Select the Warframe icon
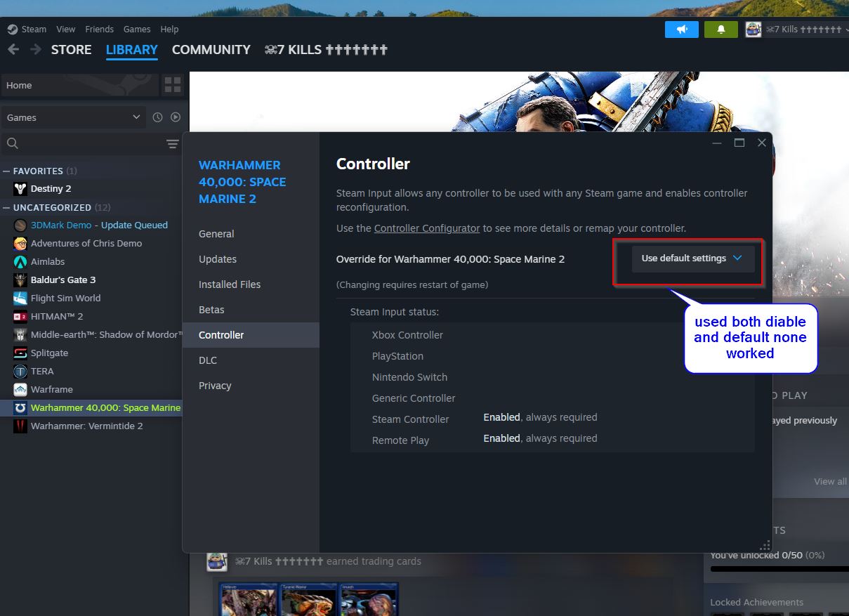The width and height of the screenshot is (849, 616). pos(20,390)
